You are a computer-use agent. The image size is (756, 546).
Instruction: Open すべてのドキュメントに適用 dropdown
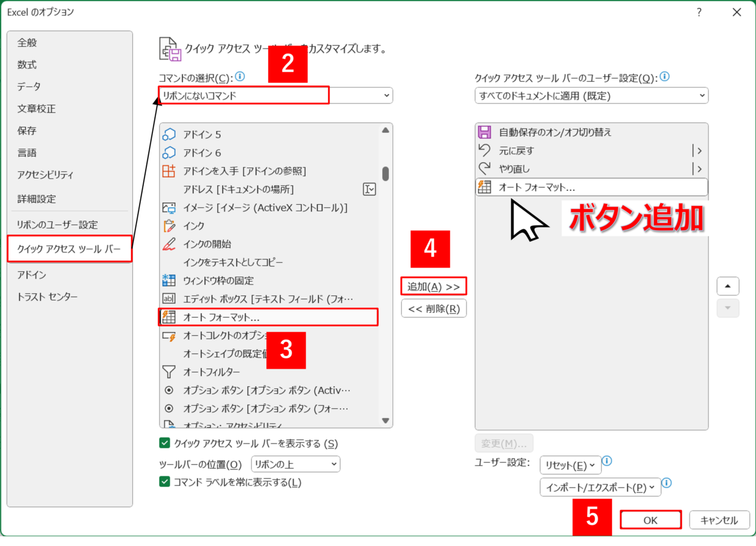[591, 95]
